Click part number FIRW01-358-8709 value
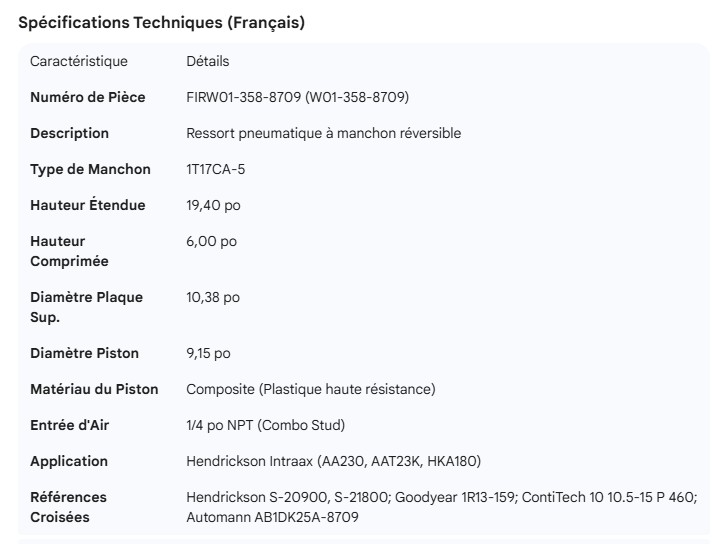The image size is (721, 544). (297, 97)
